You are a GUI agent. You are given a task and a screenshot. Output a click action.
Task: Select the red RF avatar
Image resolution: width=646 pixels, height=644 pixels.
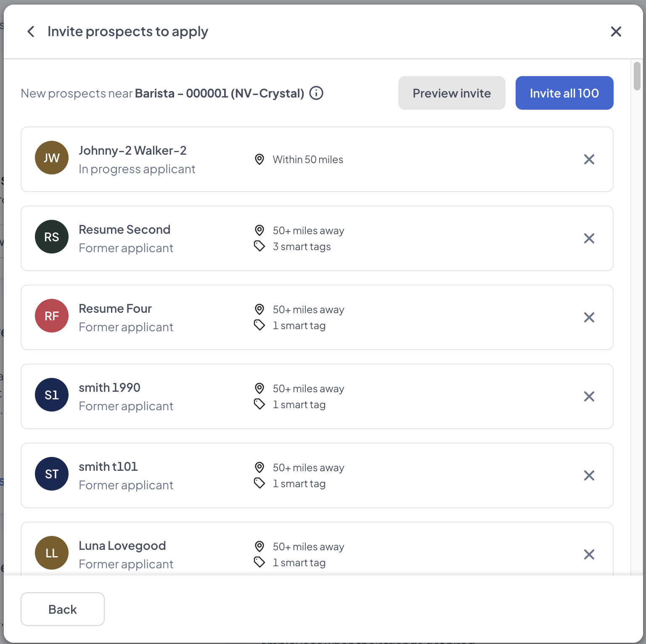(52, 316)
